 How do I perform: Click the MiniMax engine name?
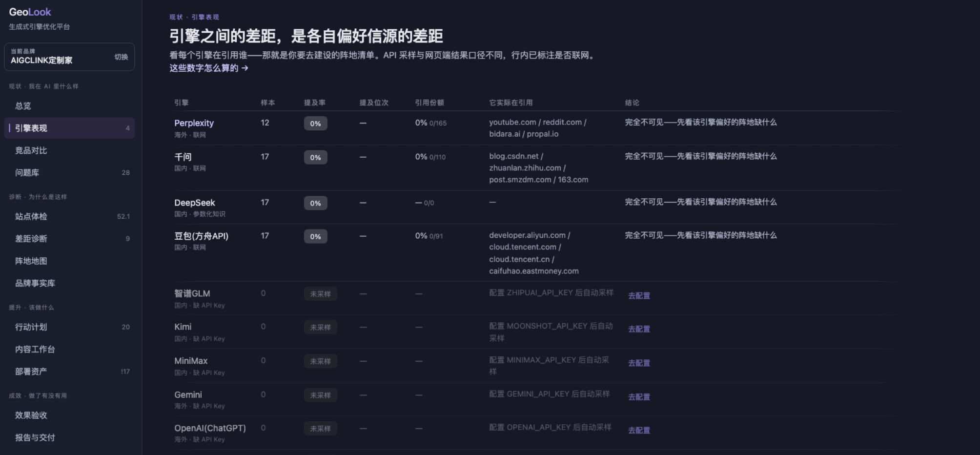point(191,361)
